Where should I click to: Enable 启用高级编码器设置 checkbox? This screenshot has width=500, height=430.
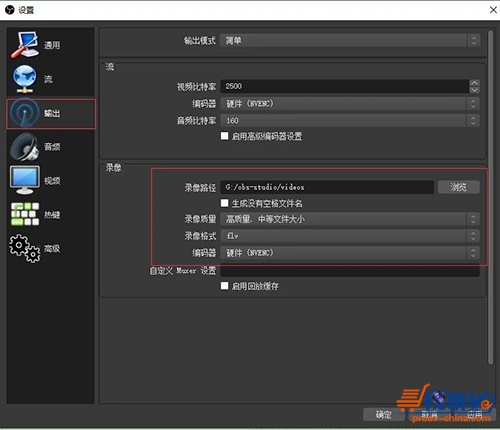coord(225,136)
